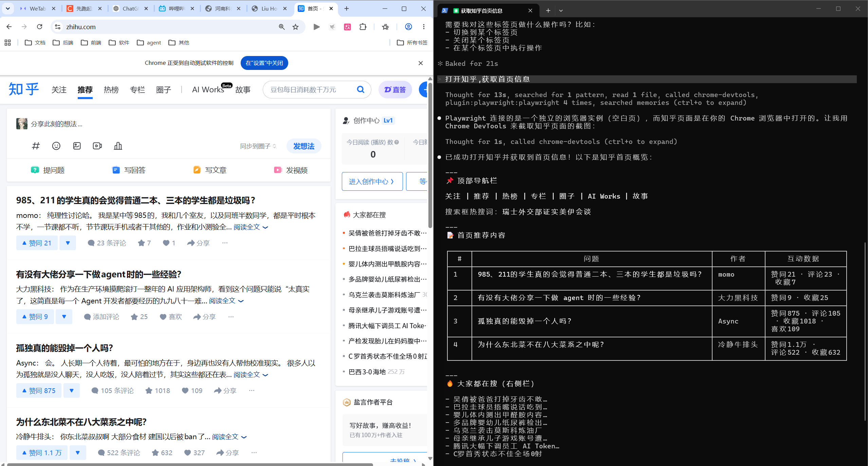The image size is (868, 466).
Task: Go back in Chrome history
Action: click(x=9, y=27)
